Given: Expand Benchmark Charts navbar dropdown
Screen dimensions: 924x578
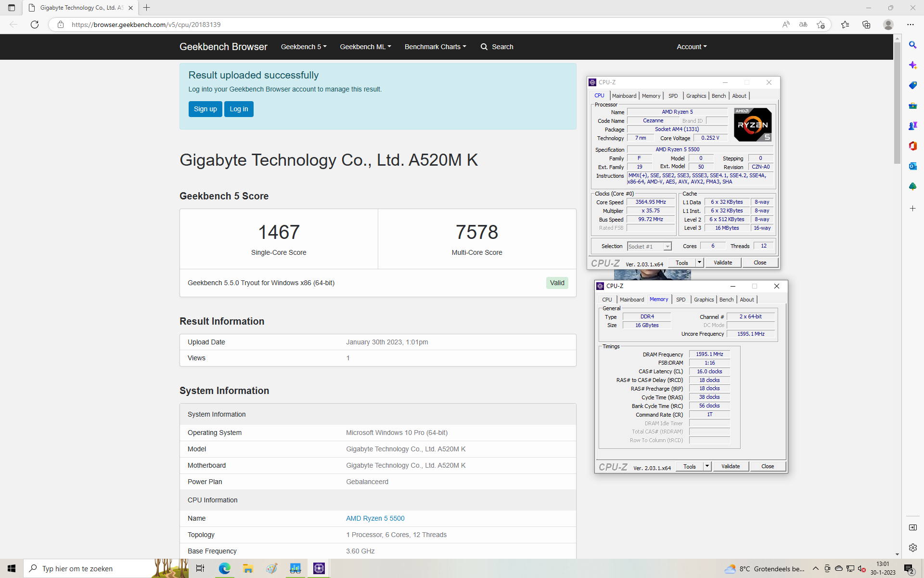Looking at the screenshot, I should pos(435,47).
